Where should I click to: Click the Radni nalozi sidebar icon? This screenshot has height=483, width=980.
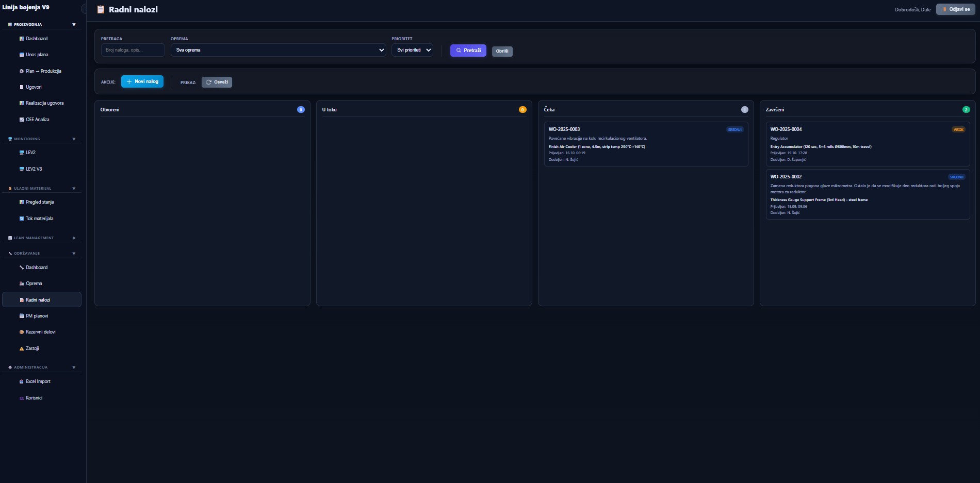(x=22, y=300)
